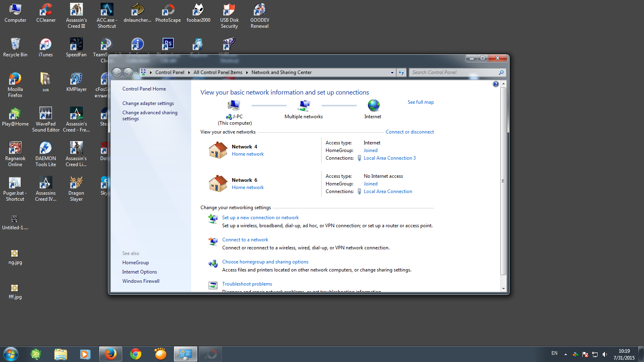The height and width of the screenshot is (362, 644).
Task: Click the back navigation arrow button
Action: (117, 72)
